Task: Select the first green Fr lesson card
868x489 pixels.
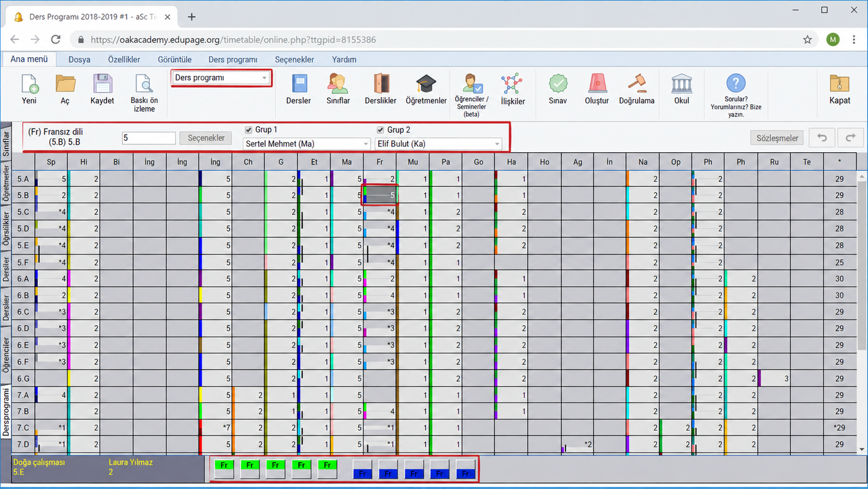Action: [x=224, y=469]
